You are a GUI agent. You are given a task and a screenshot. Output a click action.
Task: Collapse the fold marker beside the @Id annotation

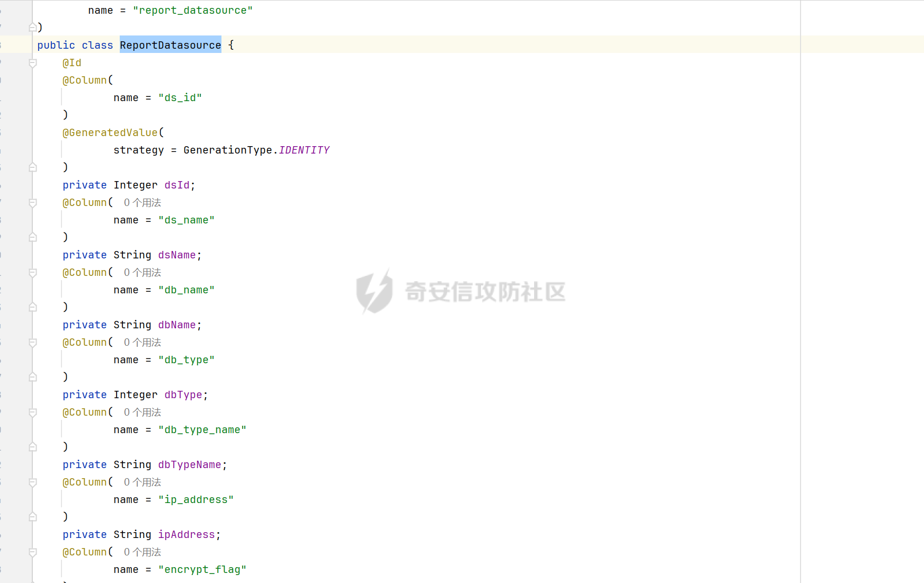[x=33, y=63]
